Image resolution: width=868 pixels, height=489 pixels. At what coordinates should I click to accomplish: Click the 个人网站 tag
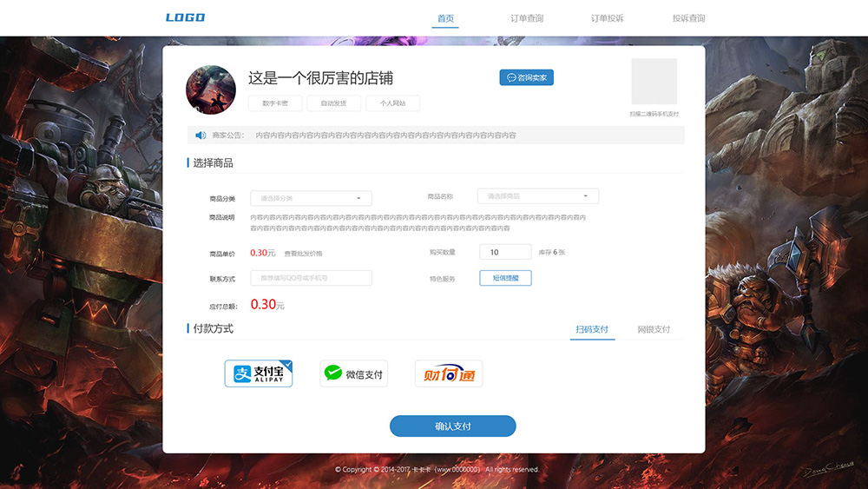392,103
